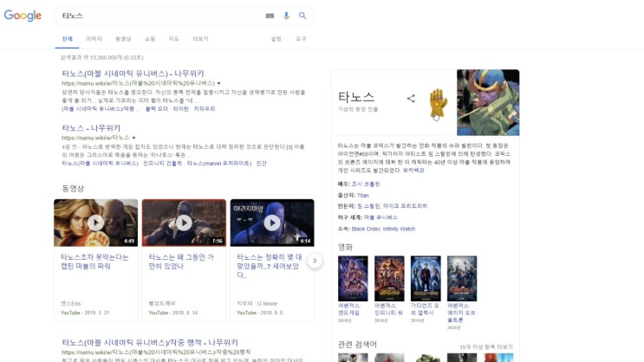Play the 4:14 매래지마왕 video
This screenshot has height=362, width=644.
tap(272, 223)
